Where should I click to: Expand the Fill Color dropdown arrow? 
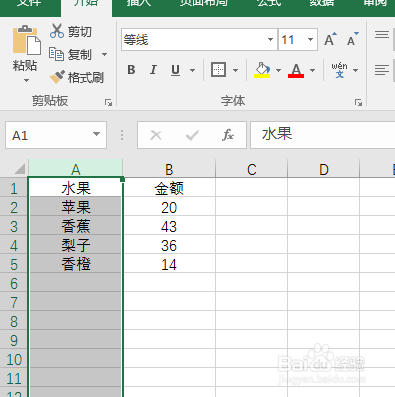[278, 70]
